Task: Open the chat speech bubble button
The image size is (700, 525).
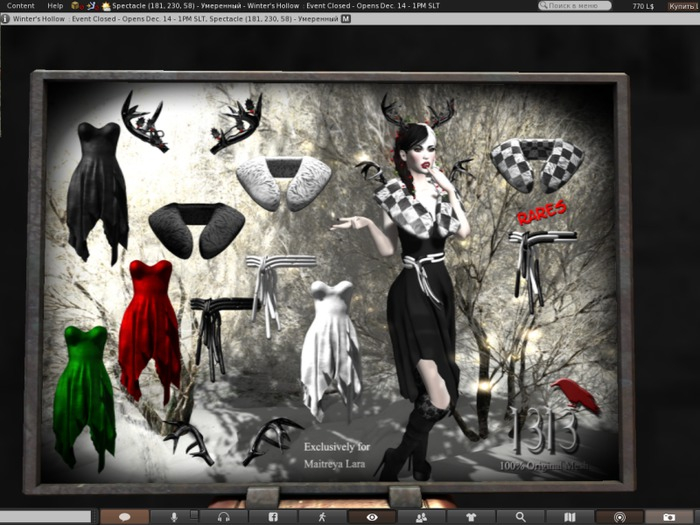Action: [126, 517]
